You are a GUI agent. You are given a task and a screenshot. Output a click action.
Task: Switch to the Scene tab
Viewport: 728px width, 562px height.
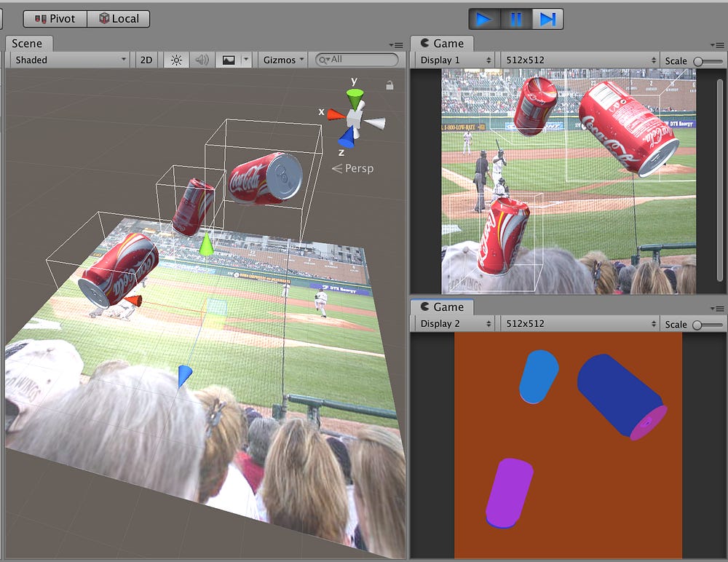(x=28, y=43)
